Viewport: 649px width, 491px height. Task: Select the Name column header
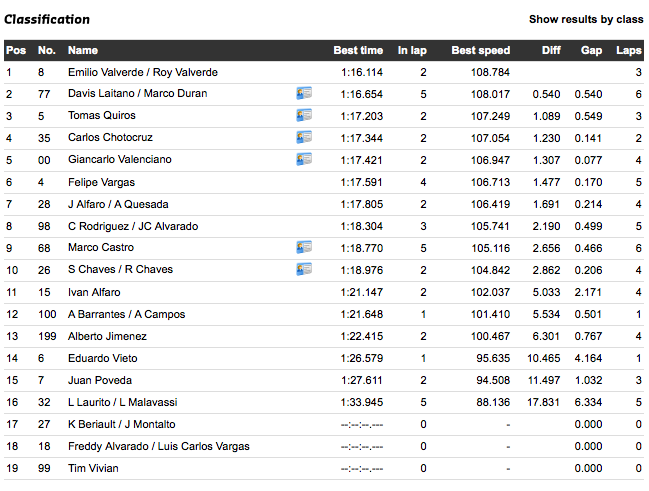[x=83, y=50]
